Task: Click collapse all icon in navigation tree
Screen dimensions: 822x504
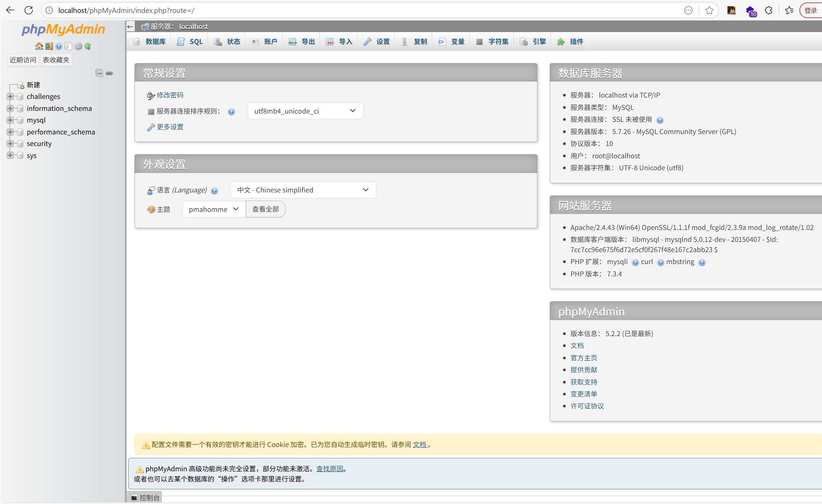Action: 99,73
